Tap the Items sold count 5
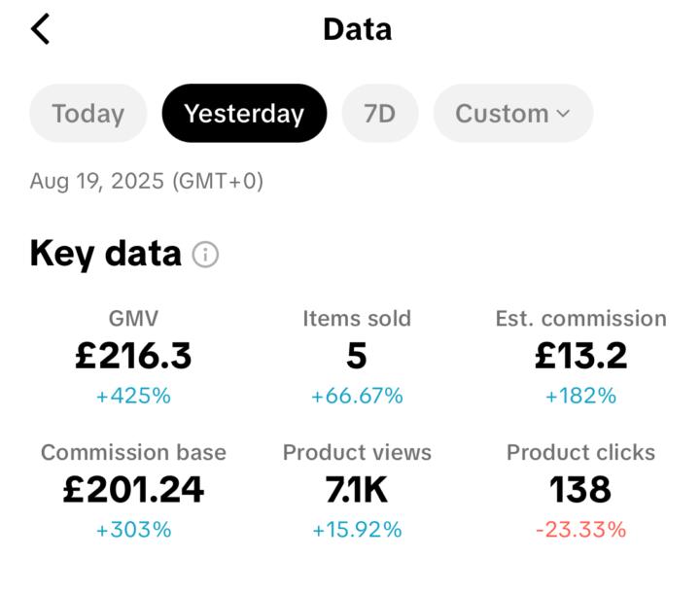700x592 pixels. [357, 357]
